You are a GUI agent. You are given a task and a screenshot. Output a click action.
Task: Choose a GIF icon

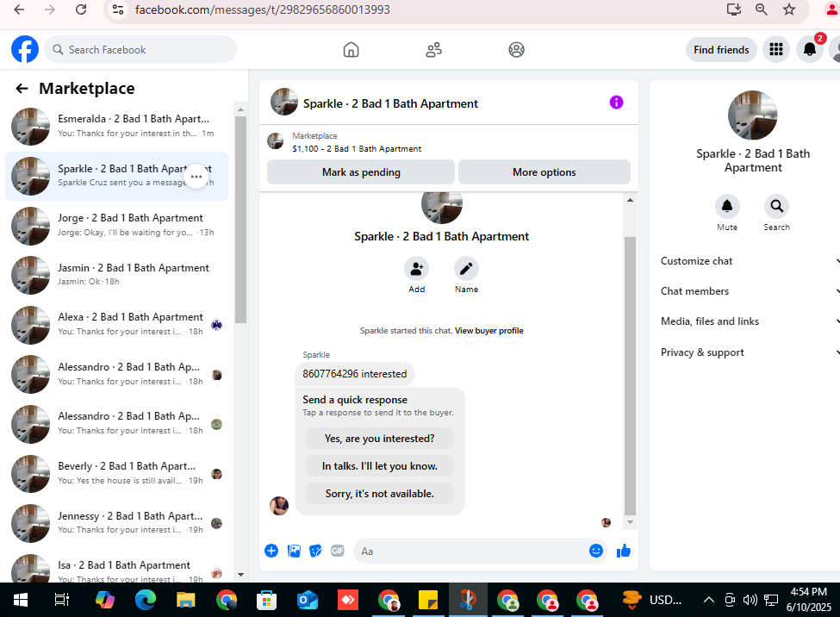(x=338, y=551)
